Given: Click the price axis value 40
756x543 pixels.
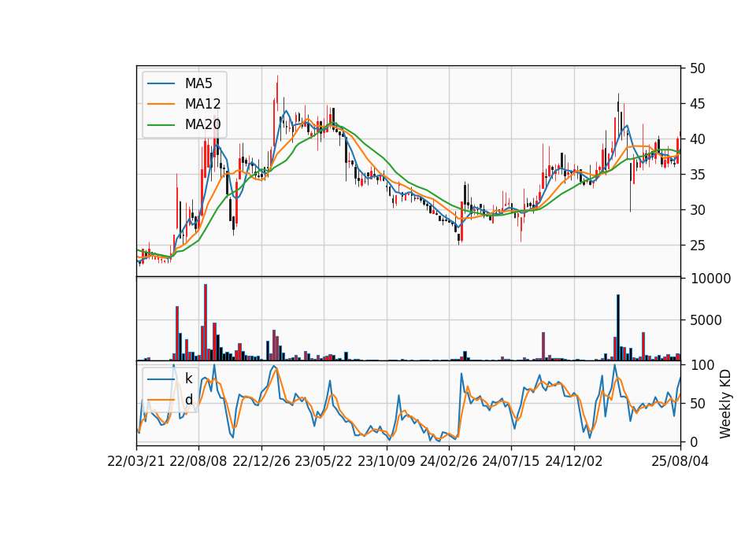Looking at the screenshot, I should pos(697,139).
